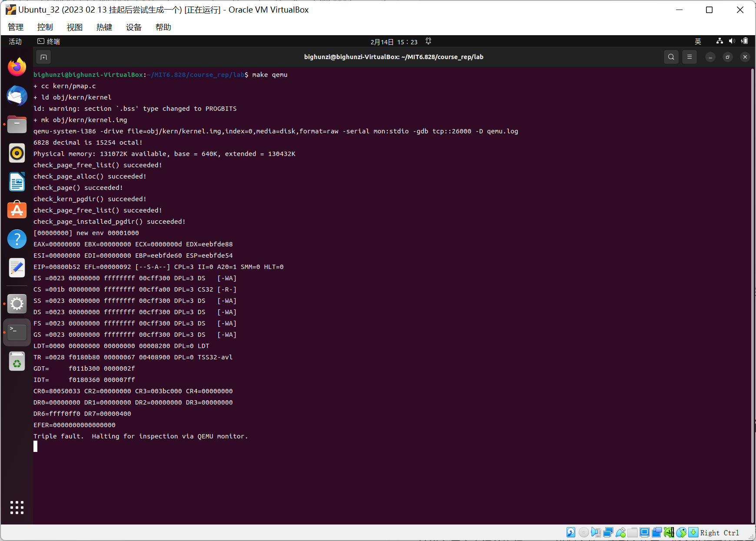The width and height of the screenshot is (756, 541).
Task: Click the green turtle CPU indicator
Action: (x=669, y=532)
